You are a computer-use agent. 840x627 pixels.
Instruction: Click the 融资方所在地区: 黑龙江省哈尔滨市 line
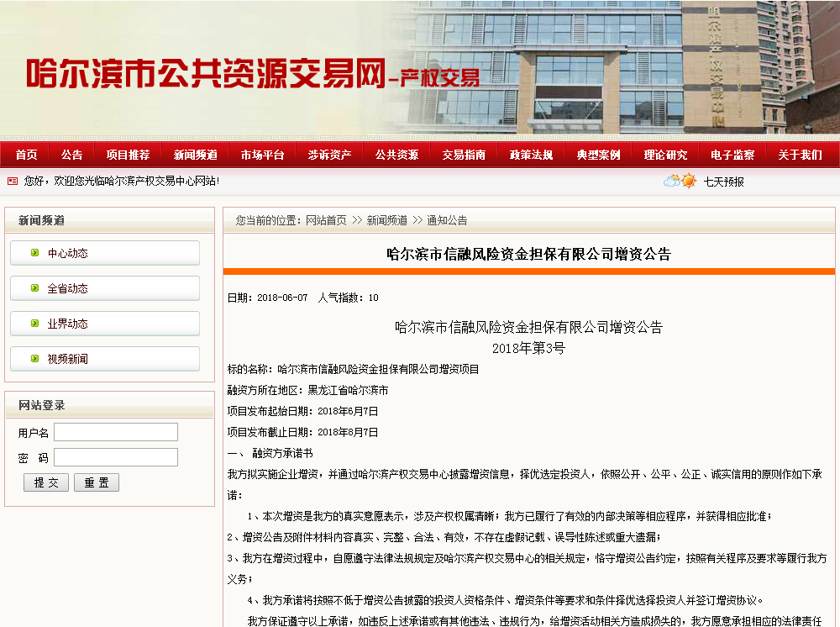click(x=307, y=390)
